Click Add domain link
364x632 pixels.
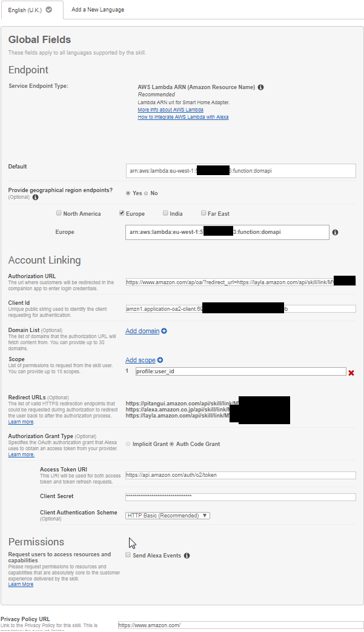pyautogui.click(x=142, y=331)
